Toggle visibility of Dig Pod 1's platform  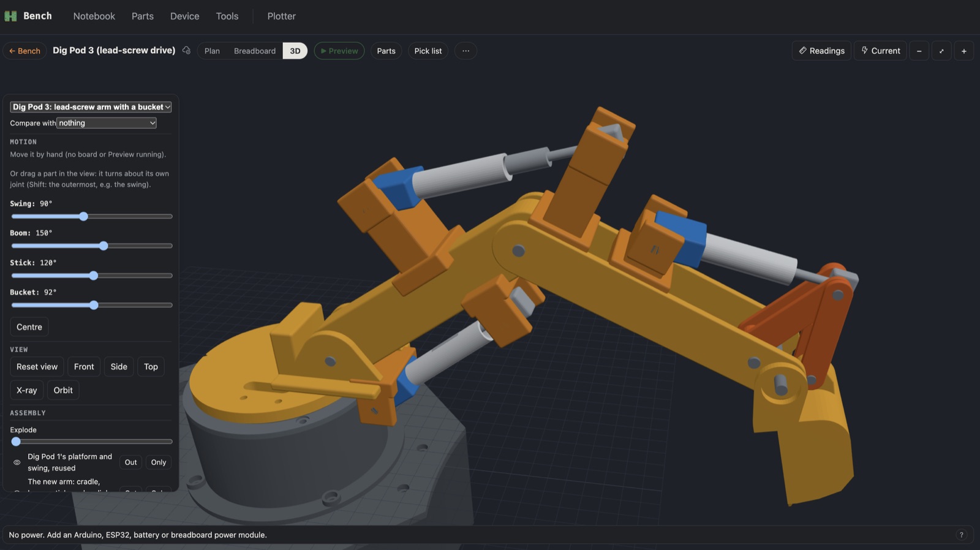[17, 462]
